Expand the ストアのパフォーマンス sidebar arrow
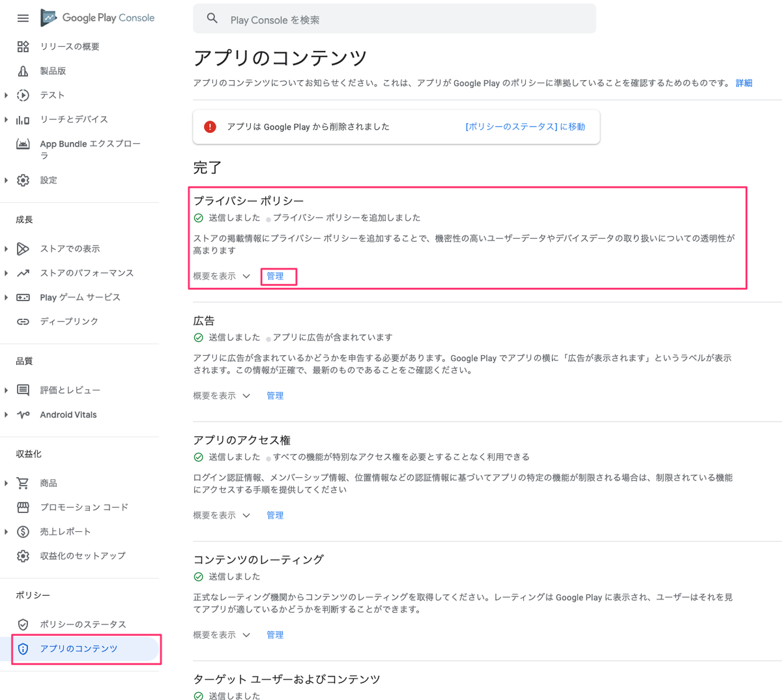This screenshot has width=782, height=700. [x=6, y=273]
